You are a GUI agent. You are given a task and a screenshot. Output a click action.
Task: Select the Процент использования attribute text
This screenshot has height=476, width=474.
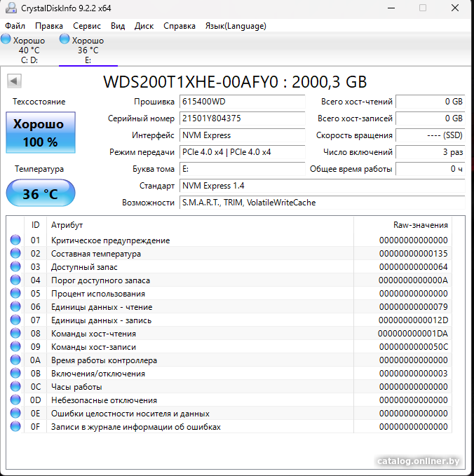pos(97,294)
